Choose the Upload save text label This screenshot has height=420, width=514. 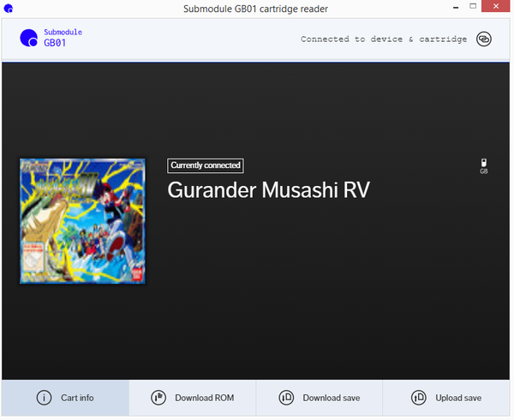[x=458, y=398]
